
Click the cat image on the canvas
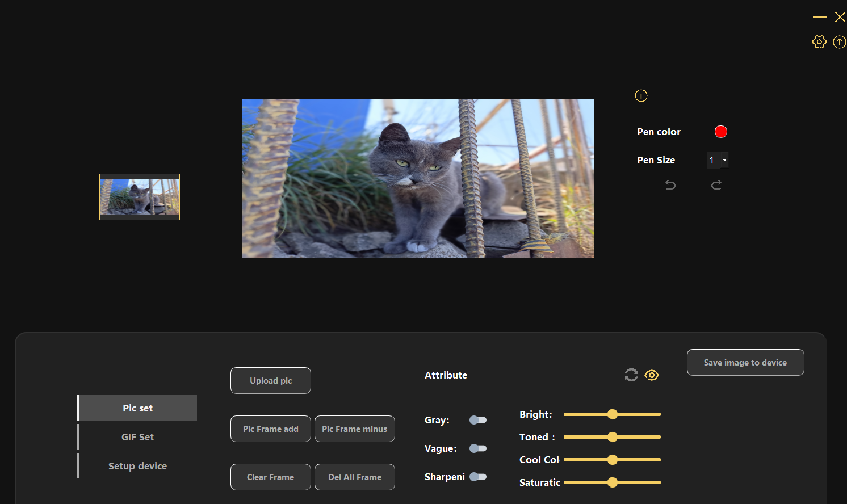tap(418, 179)
